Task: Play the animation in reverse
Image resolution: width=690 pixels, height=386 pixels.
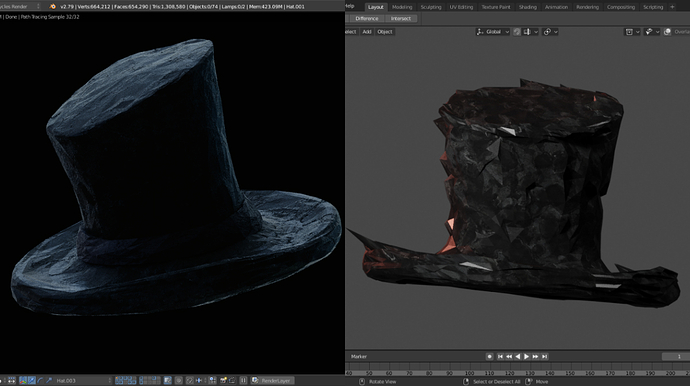Action: [x=518, y=357]
